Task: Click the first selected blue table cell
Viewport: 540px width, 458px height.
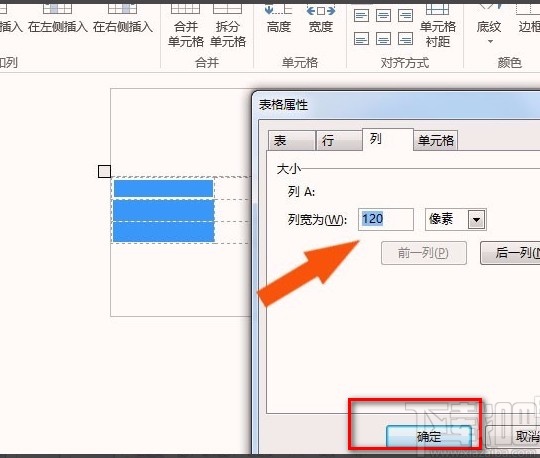Action: [x=163, y=189]
